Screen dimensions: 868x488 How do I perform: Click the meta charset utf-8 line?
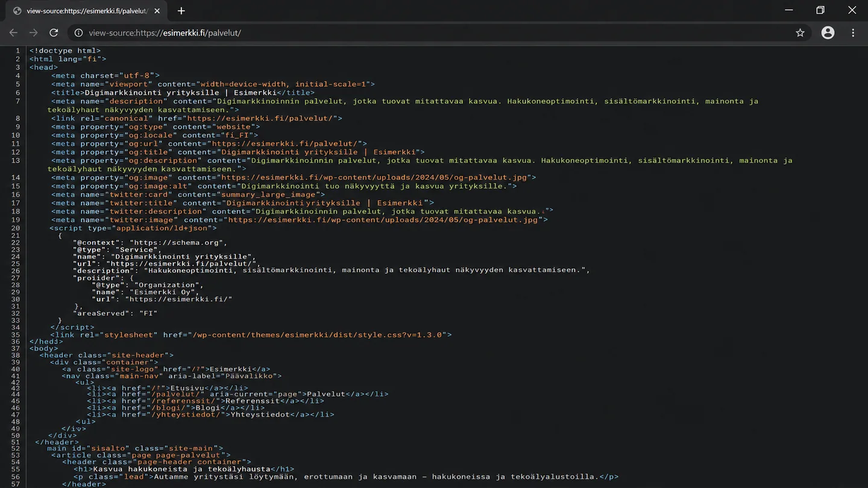(105, 76)
